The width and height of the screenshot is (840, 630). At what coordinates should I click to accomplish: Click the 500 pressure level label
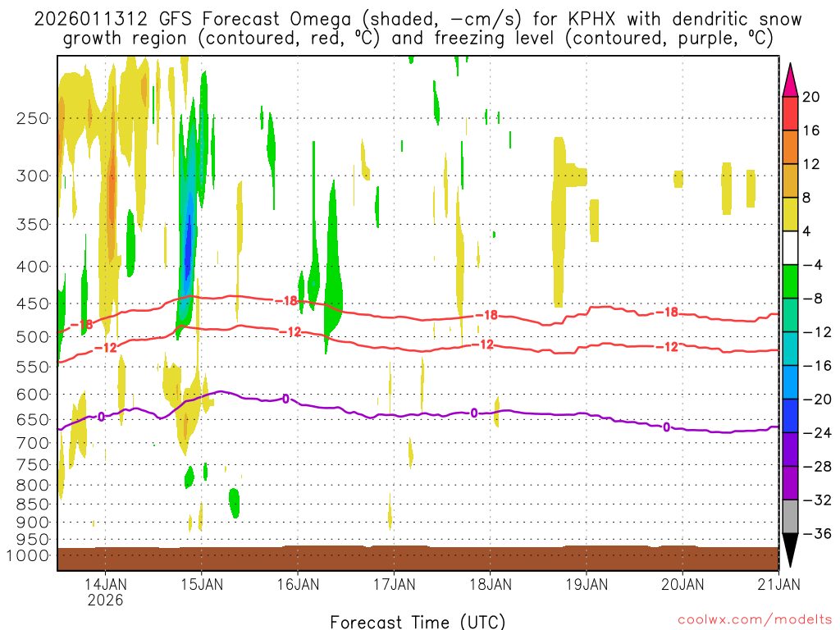(x=33, y=337)
